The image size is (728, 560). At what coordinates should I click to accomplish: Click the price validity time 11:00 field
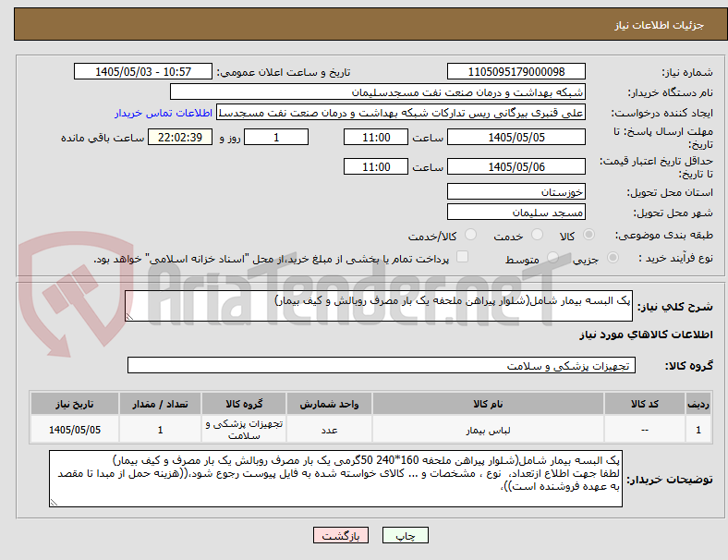[376, 166]
